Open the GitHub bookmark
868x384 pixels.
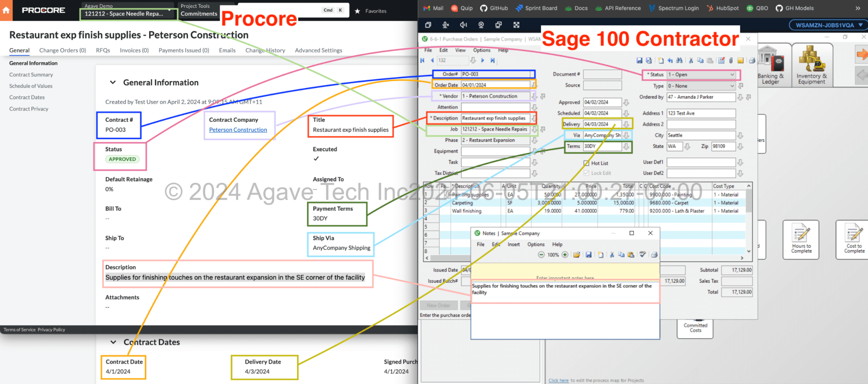click(x=494, y=8)
